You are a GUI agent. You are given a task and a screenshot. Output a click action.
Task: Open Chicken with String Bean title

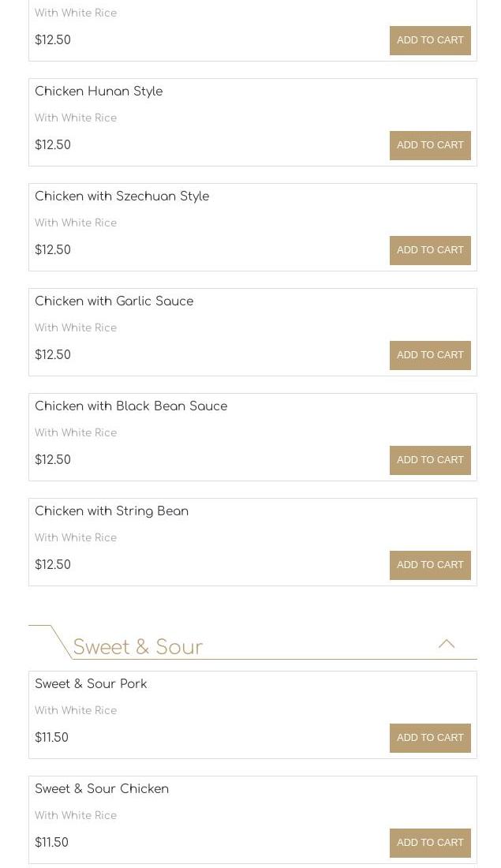tap(111, 511)
